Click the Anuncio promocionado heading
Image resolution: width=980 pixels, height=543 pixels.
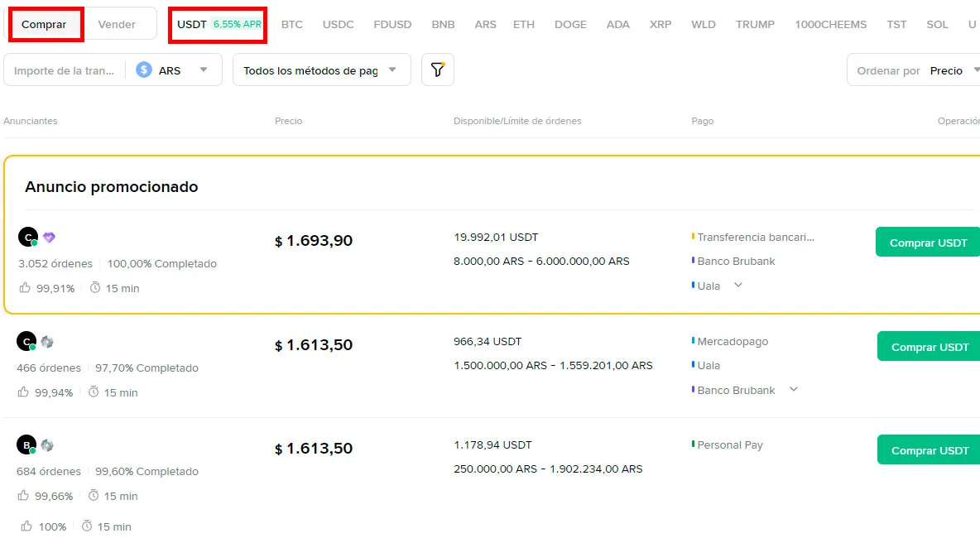pos(111,187)
